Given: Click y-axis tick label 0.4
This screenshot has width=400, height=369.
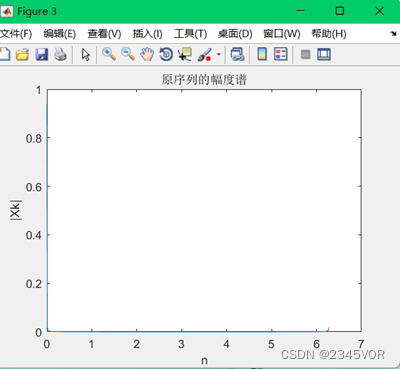Looking at the screenshot, I should coord(34,235).
